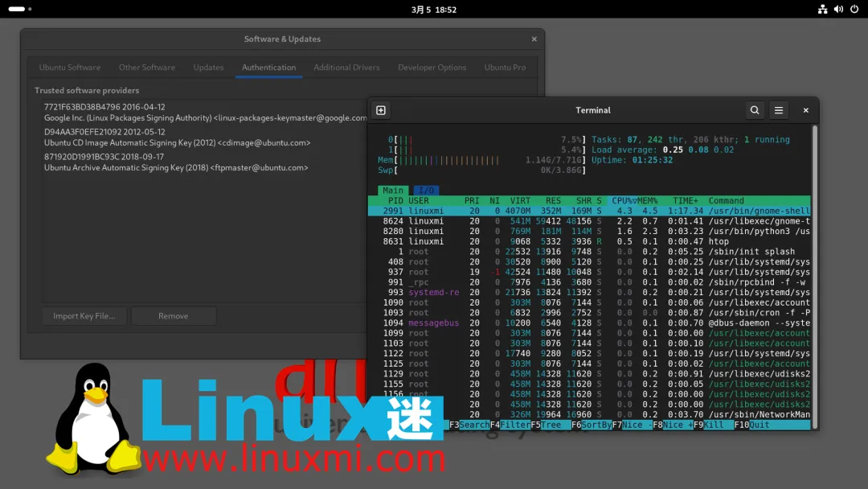This screenshot has height=489, width=868.
Task: Select process row PID 8624 gnome-t
Action: (589, 221)
